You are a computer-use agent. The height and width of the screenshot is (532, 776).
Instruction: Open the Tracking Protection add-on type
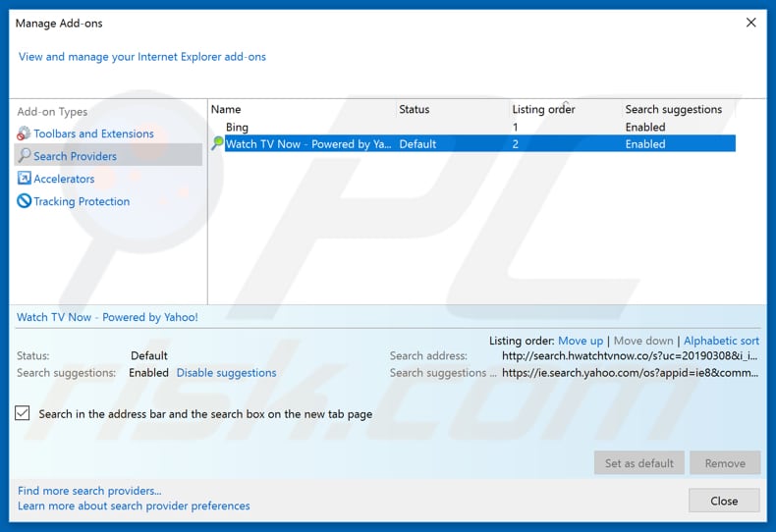click(82, 201)
